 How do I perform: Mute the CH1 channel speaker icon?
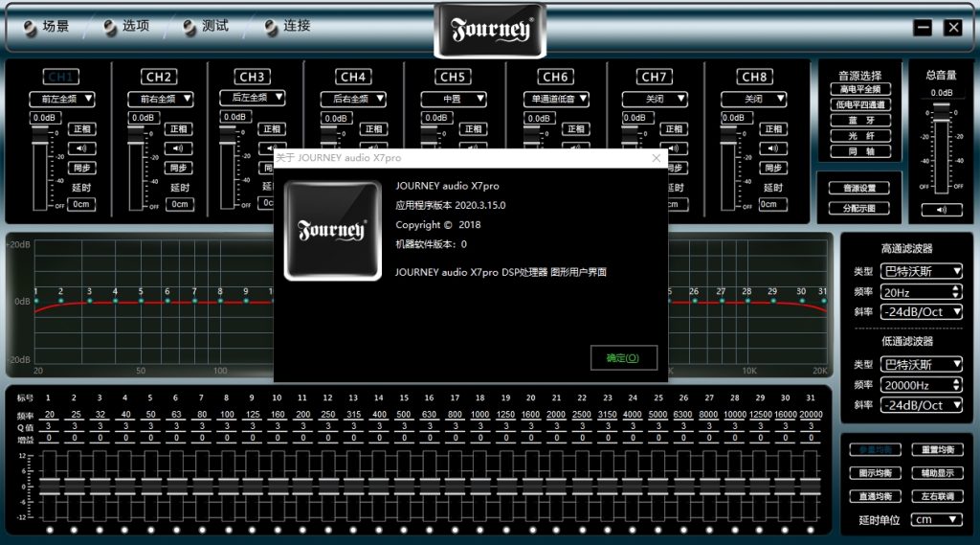pyautogui.click(x=82, y=148)
